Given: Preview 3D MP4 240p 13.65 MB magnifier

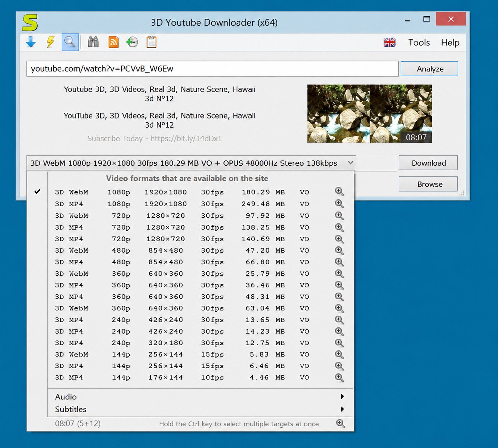Looking at the screenshot, I should (x=339, y=320).
